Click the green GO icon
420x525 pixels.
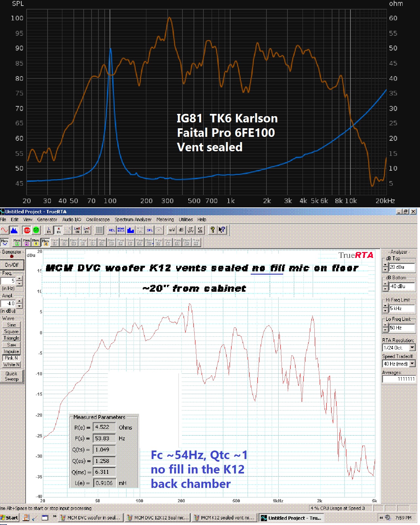(x=36, y=230)
